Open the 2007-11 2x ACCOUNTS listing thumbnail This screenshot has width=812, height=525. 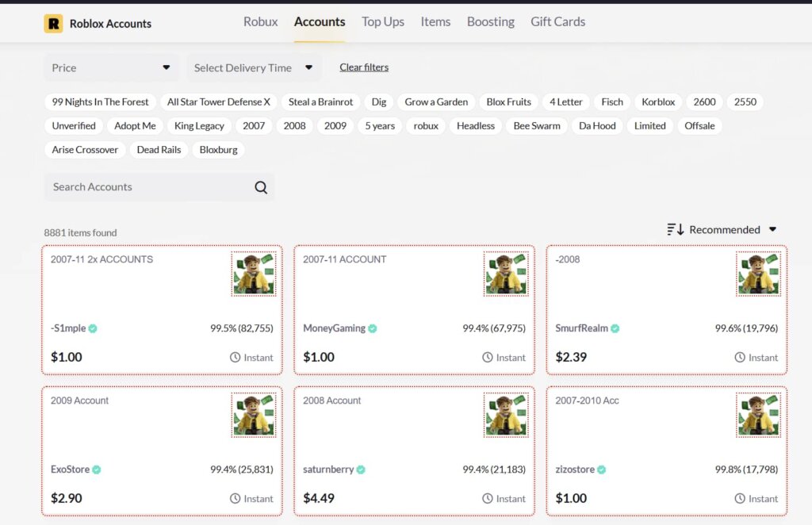pos(254,274)
